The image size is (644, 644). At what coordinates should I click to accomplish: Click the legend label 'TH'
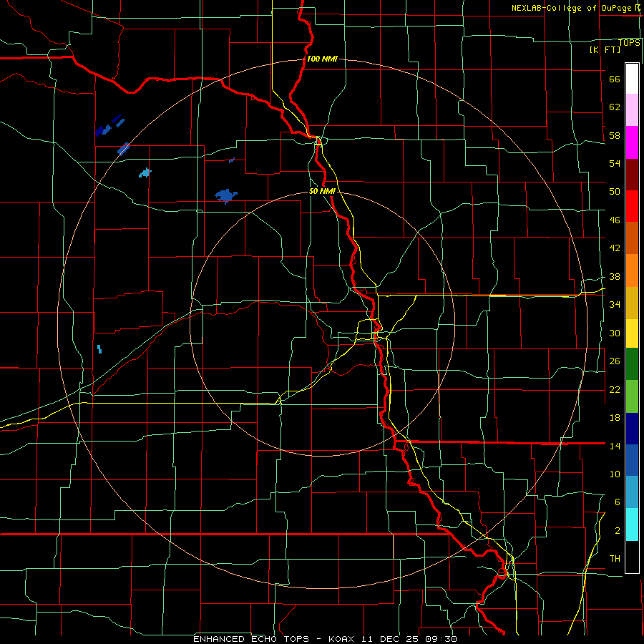(615, 558)
